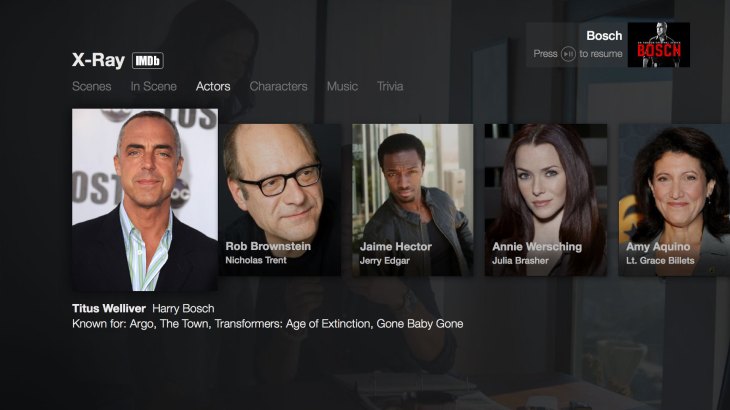Viewport: 730px width, 410px height.
Task: Select Titus Welliver's actor photo
Action: (145, 200)
